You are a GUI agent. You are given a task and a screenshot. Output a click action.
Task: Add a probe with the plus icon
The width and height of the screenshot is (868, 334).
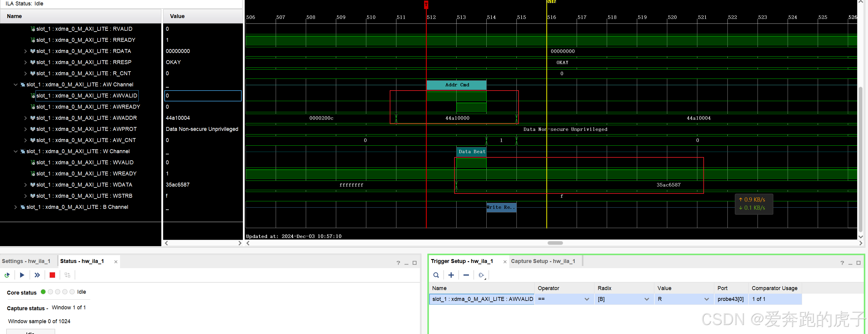451,275
